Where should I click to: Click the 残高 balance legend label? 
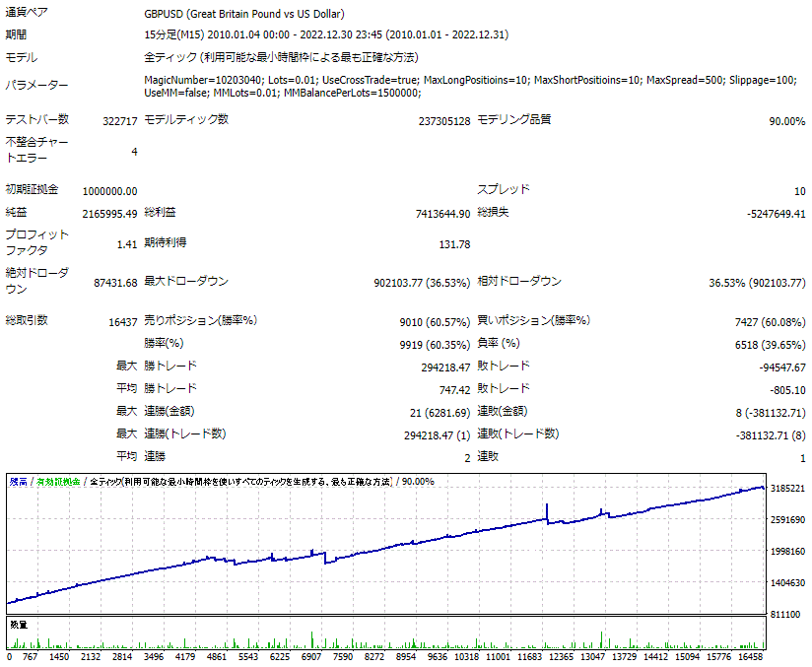tap(18, 482)
